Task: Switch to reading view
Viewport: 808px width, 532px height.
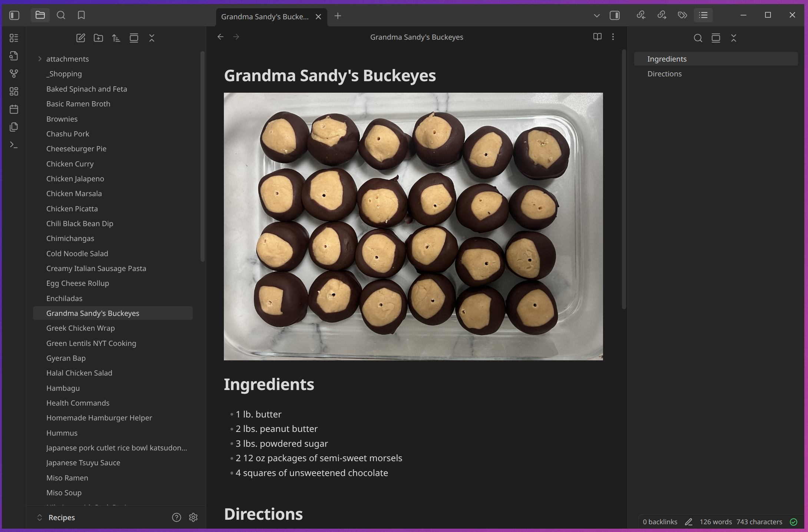Action: [x=597, y=37]
